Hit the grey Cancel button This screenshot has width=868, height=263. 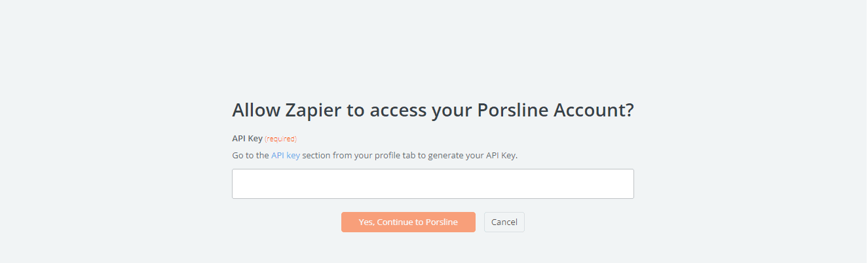(504, 222)
